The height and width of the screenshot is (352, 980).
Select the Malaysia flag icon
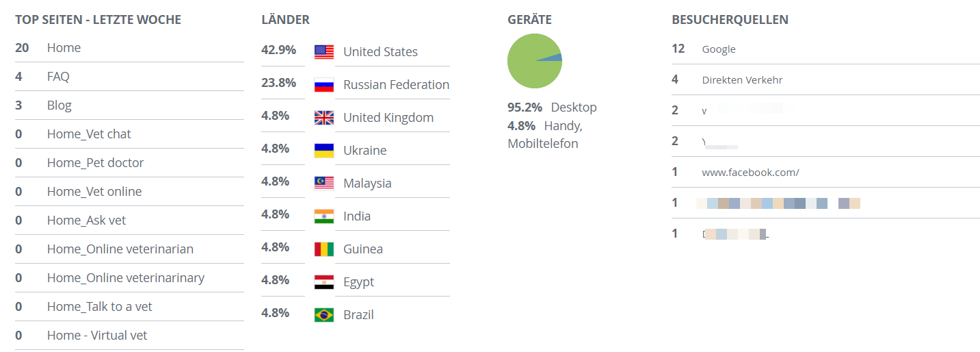pyautogui.click(x=324, y=184)
